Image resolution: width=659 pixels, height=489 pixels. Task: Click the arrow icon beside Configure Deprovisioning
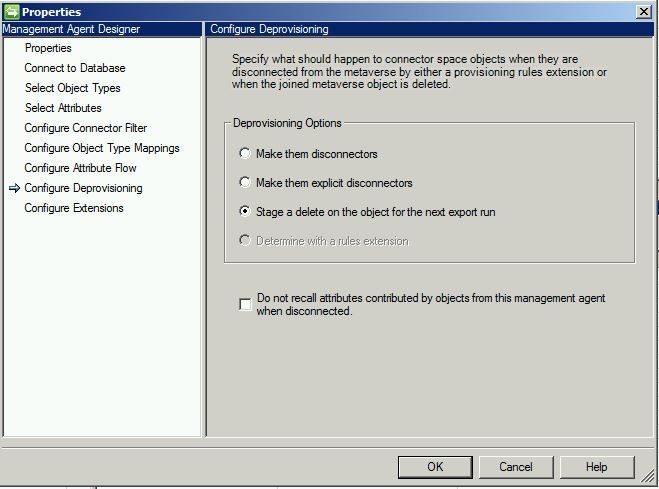point(14,188)
